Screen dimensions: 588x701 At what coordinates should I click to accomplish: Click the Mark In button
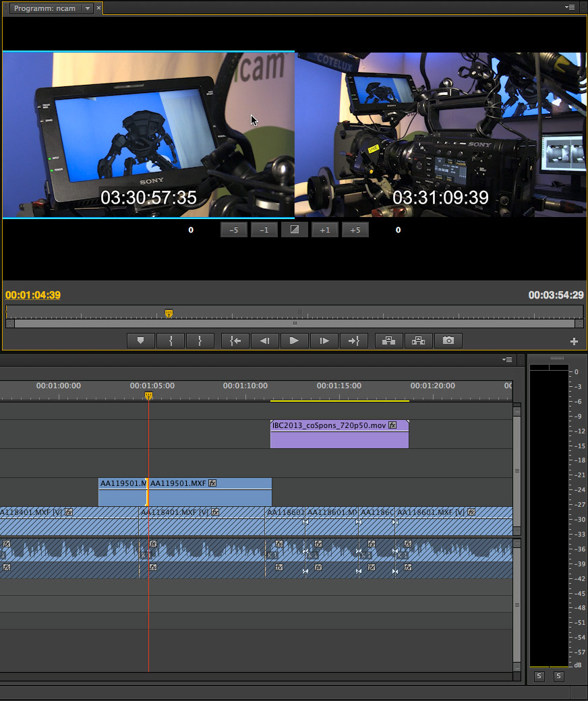click(171, 341)
